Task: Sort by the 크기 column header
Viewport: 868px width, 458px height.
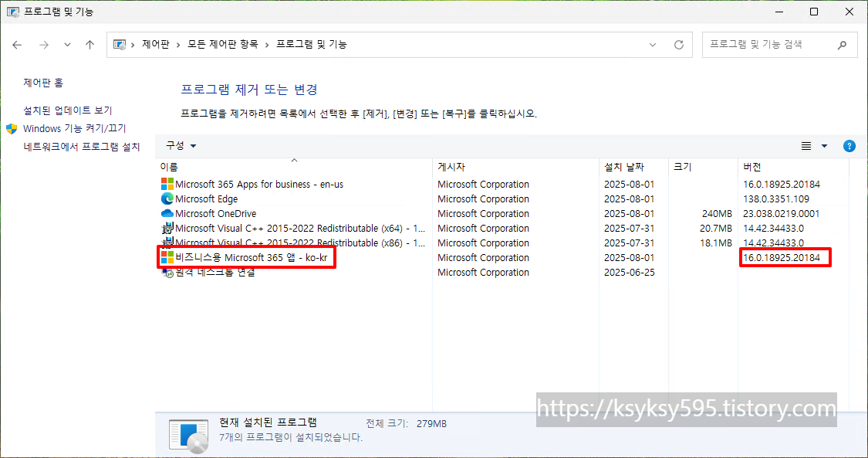Action: 702,167
